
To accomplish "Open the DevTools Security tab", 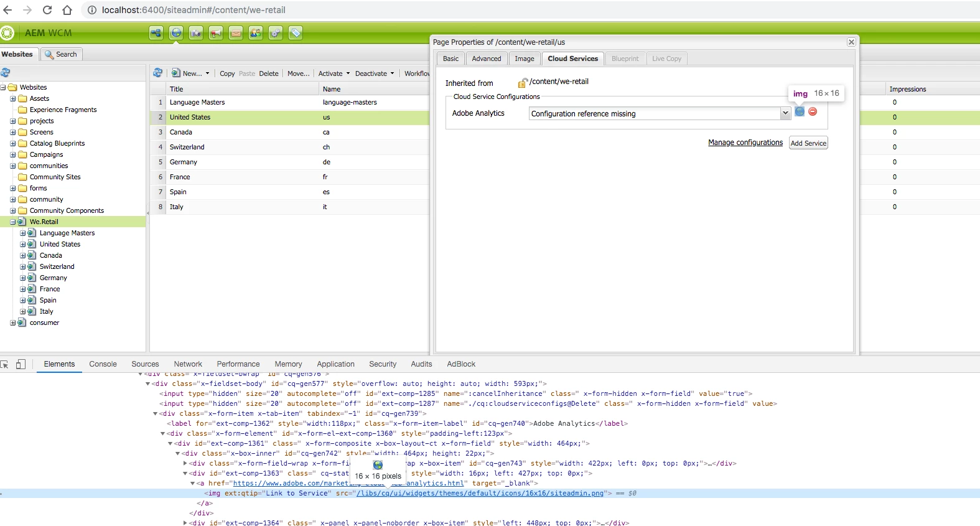I will coord(383,364).
